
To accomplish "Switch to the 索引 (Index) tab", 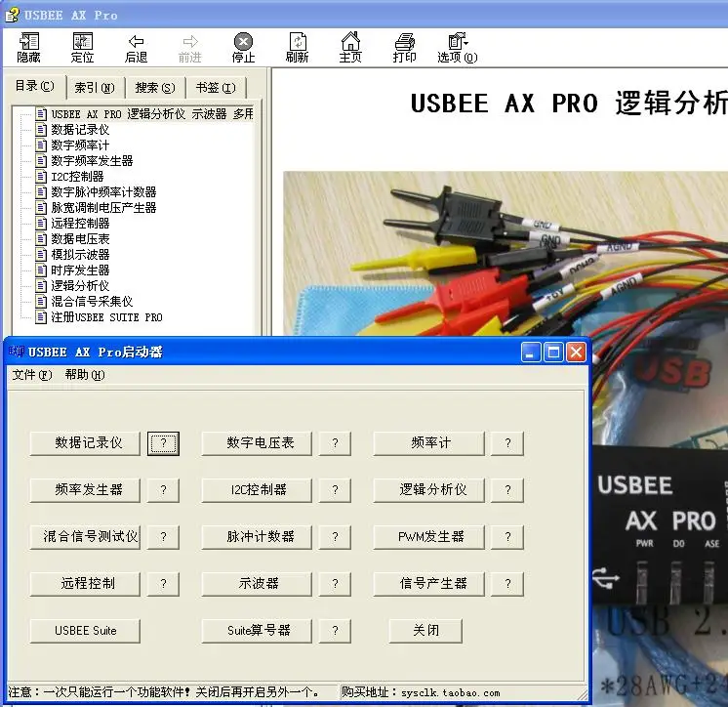I will coord(95,87).
